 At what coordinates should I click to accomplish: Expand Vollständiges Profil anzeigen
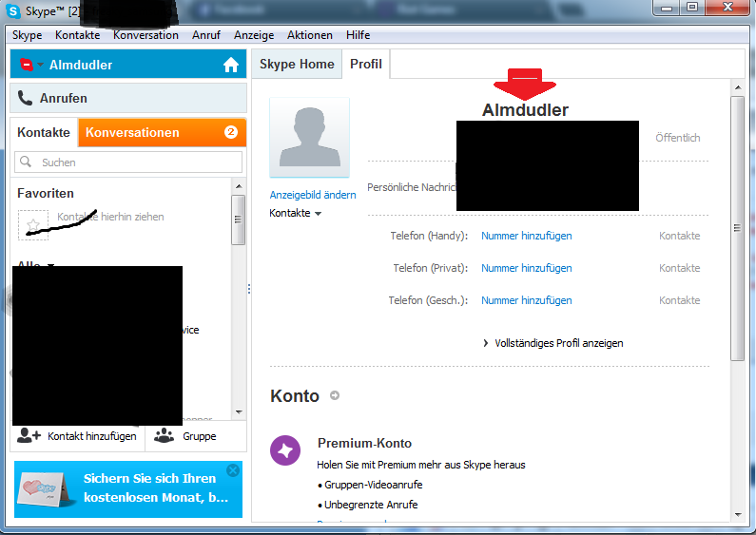tap(553, 343)
